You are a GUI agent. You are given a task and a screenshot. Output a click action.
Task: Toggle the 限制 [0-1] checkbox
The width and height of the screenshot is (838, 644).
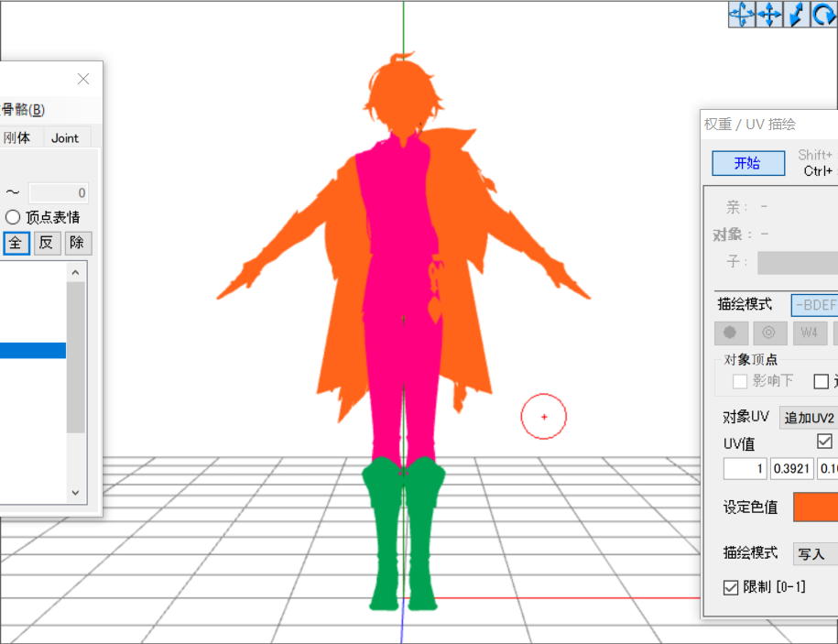(731, 587)
